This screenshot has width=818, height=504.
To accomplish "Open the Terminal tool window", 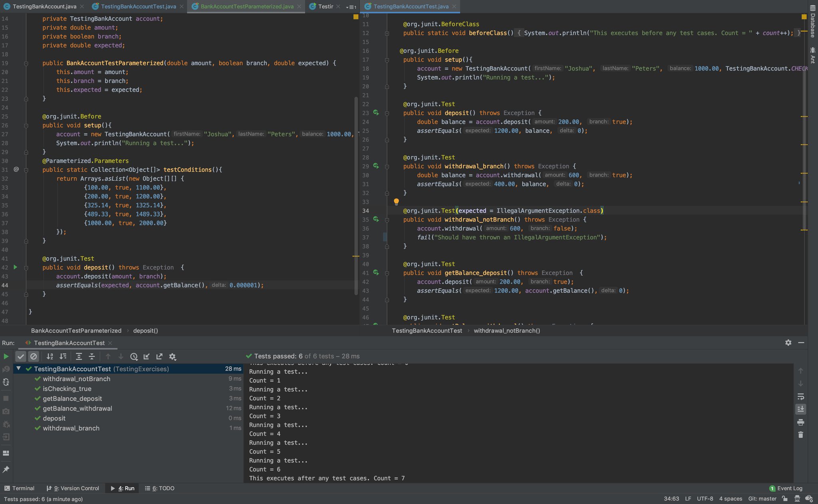I will click(x=19, y=488).
